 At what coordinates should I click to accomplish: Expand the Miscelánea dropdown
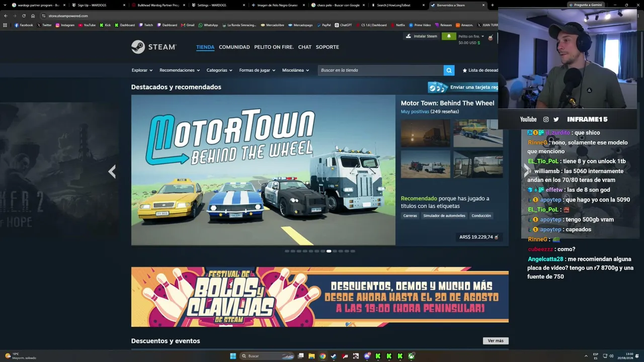pyautogui.click(x=295, y=70)
